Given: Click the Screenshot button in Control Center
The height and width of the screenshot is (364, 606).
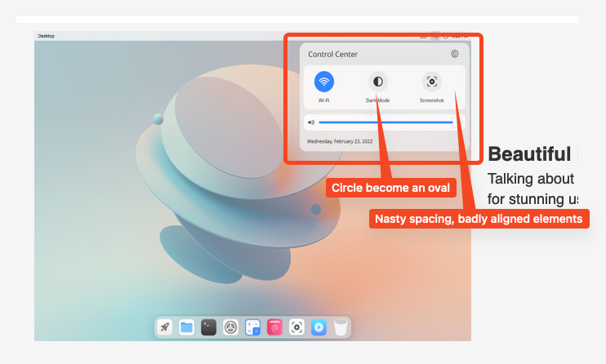Looking at the screenshot, I should click(431, 82).
